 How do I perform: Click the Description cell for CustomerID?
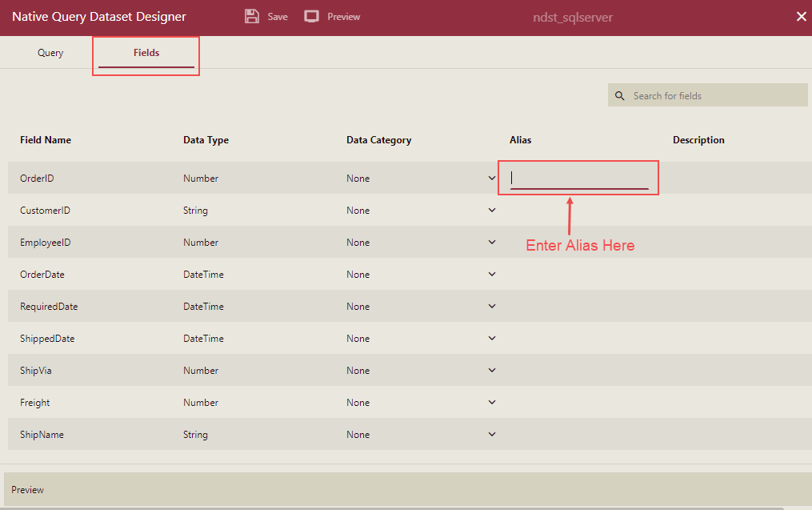pyautogui.click(x=728, y=210)
